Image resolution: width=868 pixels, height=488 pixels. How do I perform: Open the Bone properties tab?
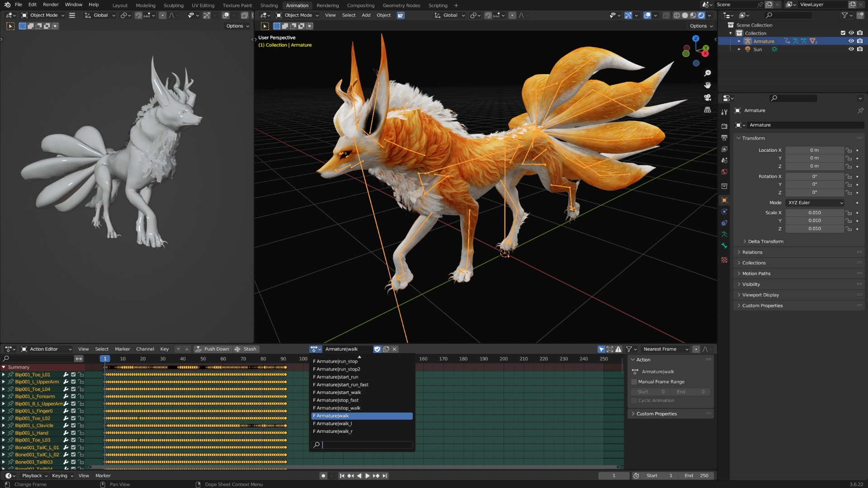pos(724,245)
